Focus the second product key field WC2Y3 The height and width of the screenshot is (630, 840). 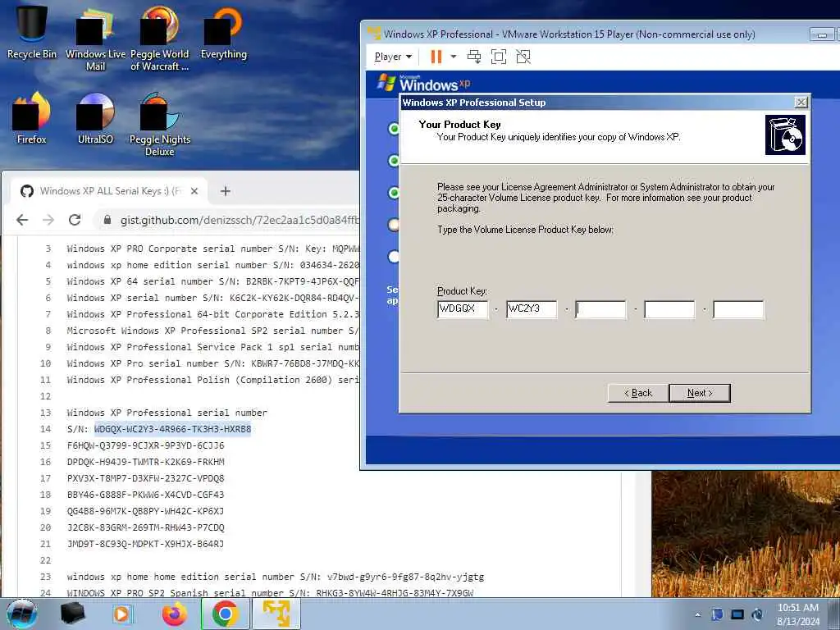coord(532,309)
